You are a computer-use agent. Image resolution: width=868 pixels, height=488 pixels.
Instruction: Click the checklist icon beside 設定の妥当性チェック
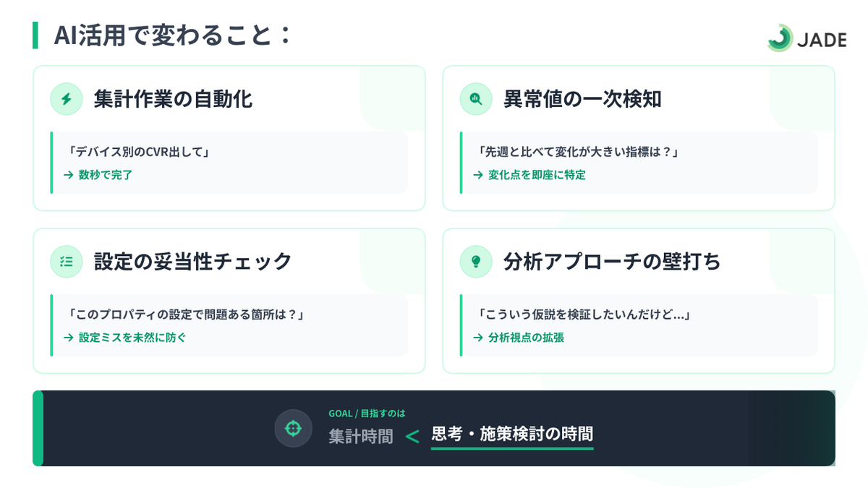[67, 262]
